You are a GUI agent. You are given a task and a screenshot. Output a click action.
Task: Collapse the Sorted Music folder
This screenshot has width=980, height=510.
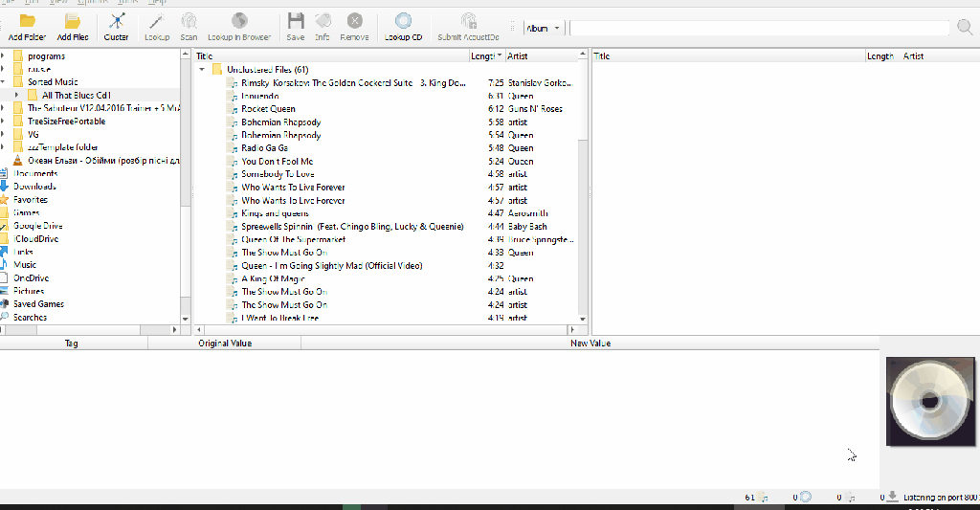pyautogui.click(x=4, y=82)
